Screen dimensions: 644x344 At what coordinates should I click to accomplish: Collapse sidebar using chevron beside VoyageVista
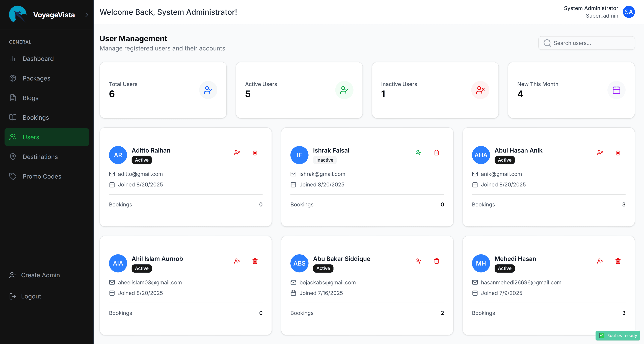pyautogui.click(x=87, y=15)
